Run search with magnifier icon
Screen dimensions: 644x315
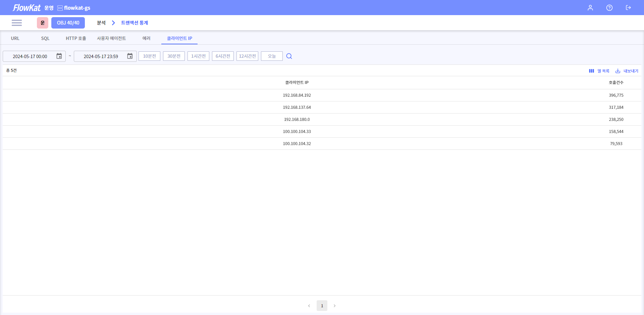point(289,56)
